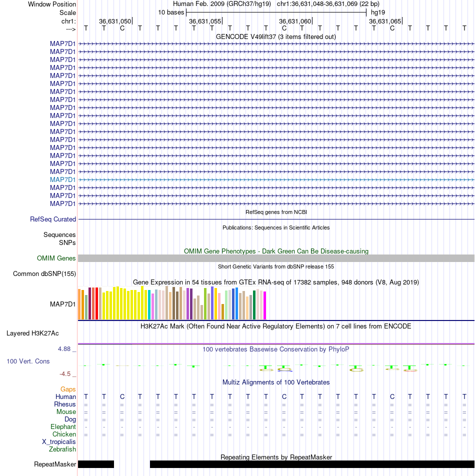
Task: Select the 'SNPs' track label
Action: coord(67,242)
